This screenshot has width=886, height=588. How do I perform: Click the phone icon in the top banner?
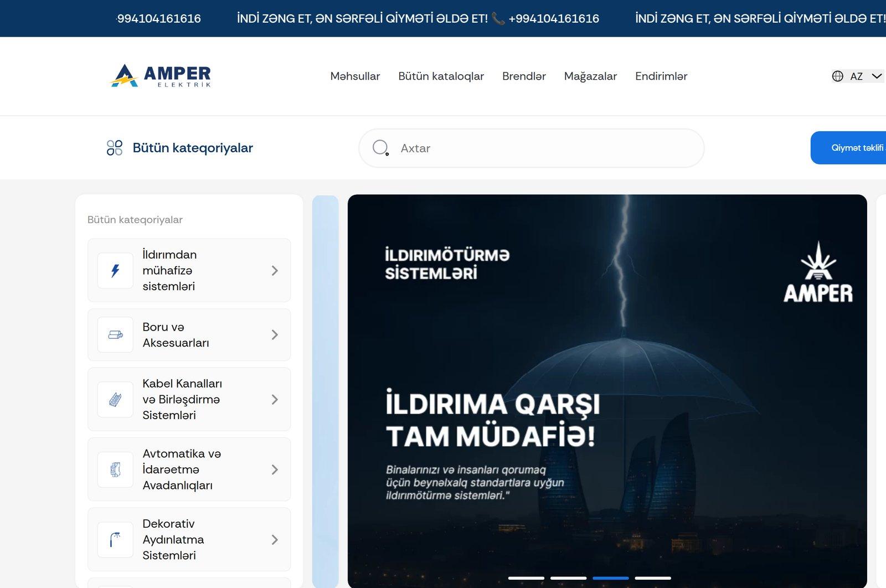click(498, 19)
